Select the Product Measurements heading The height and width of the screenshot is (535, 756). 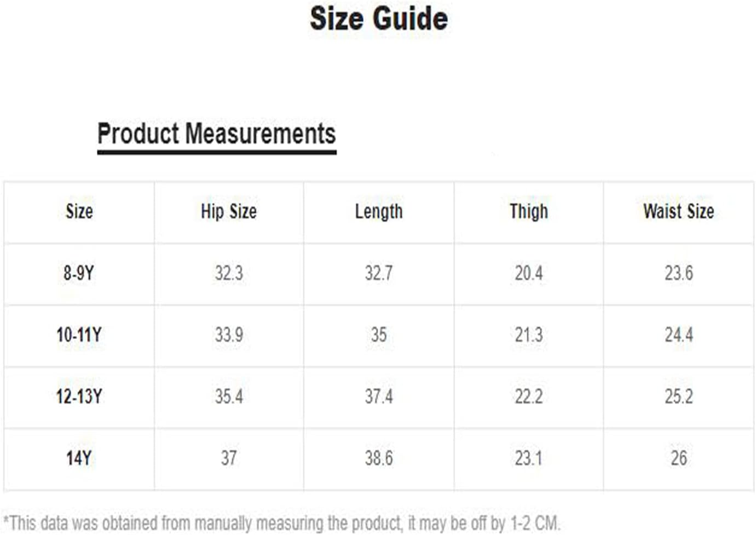[217, 134]
